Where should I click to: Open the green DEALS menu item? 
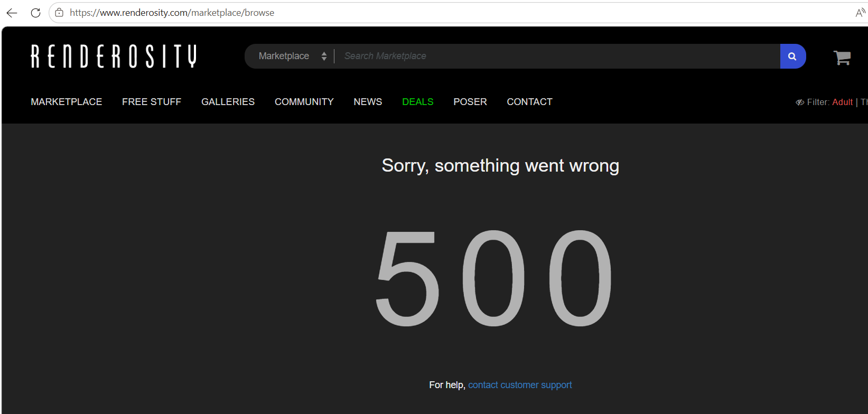point(417,102)
